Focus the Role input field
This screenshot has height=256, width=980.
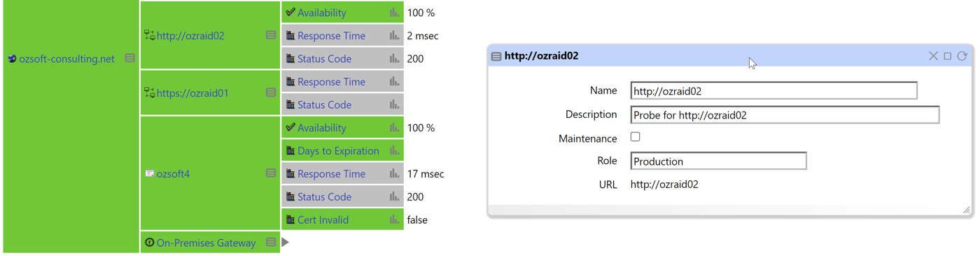point(718,161)
